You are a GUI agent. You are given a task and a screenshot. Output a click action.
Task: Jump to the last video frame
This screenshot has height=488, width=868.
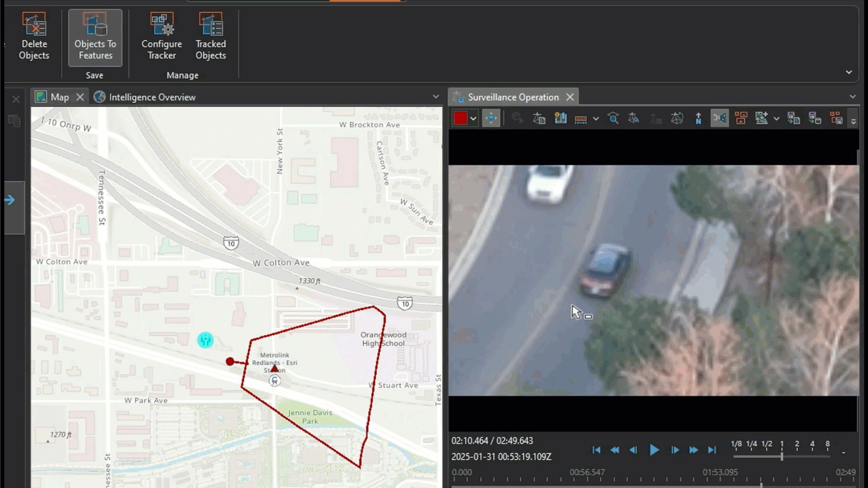click(x=712, y=450)
